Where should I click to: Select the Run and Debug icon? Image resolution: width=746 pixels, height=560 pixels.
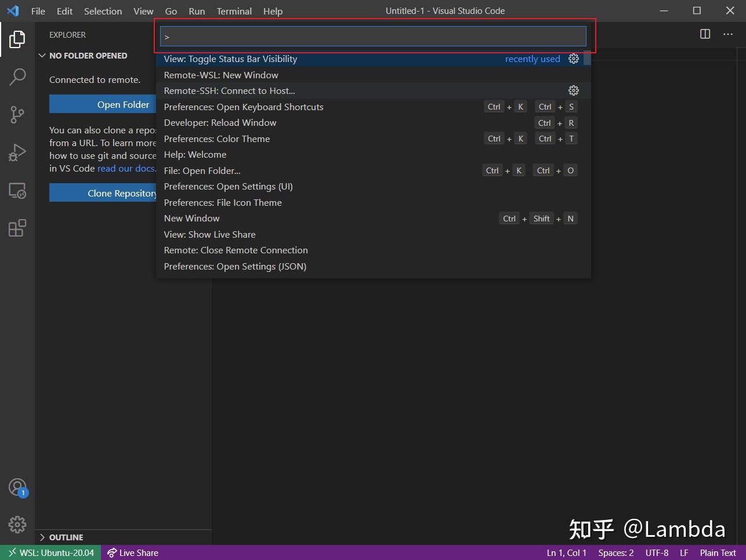[x=17, y=152]
